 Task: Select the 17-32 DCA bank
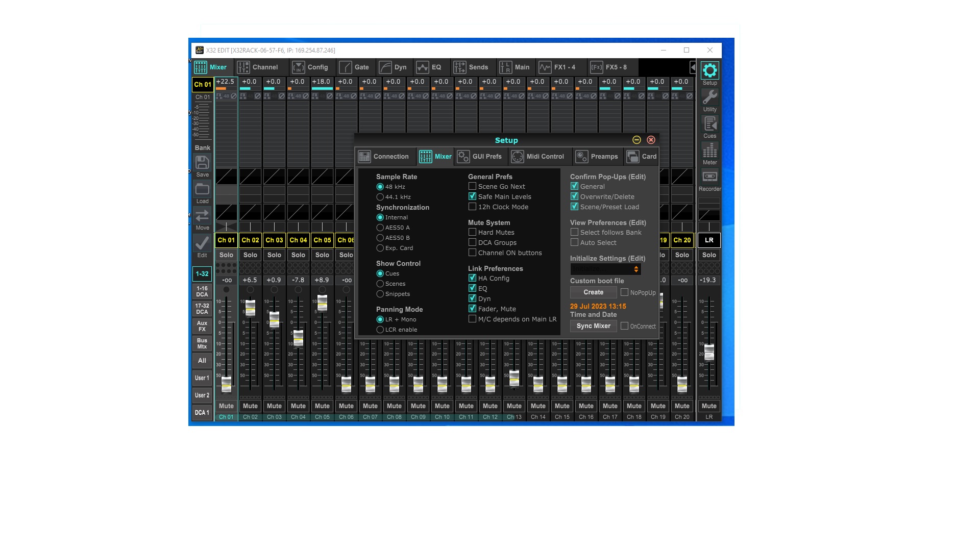click(x=202, y=309)
